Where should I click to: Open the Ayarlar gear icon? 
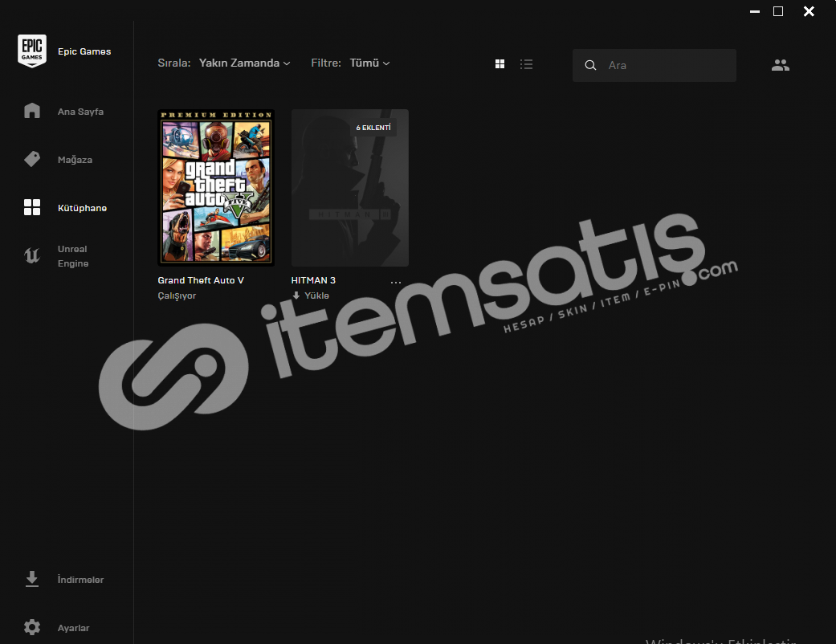click(32, 627)
